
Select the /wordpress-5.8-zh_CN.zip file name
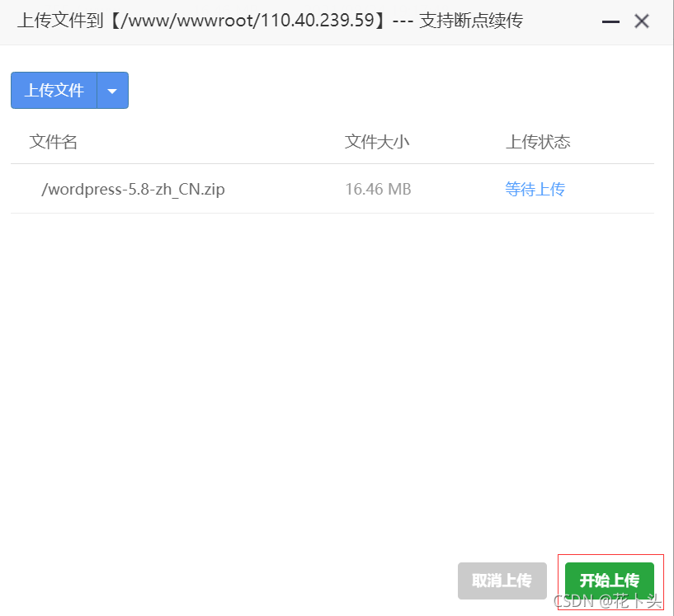(x=133, y=189)
